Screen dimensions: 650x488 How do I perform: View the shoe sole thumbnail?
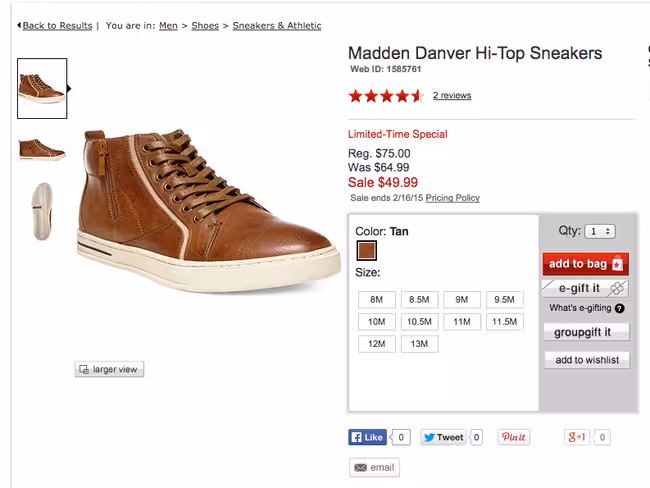(x=42, y=211)
